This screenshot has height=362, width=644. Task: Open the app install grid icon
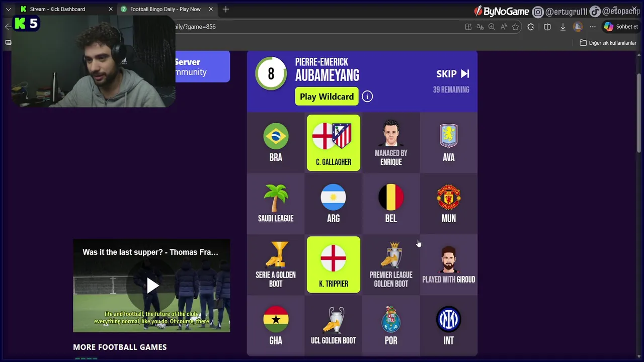pyautogui.click(x=468, y=27)
